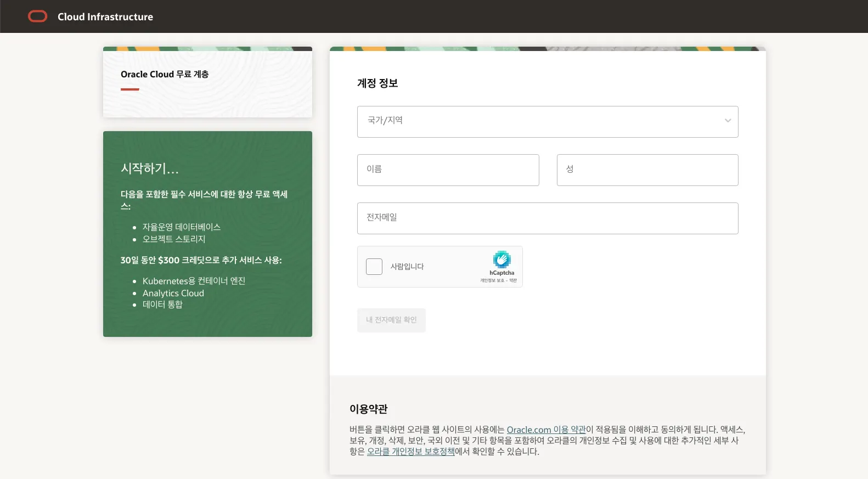868x479 pixels.
Task: Click the 'Cloud Infrastructure' header title
Action: [105, 17]
